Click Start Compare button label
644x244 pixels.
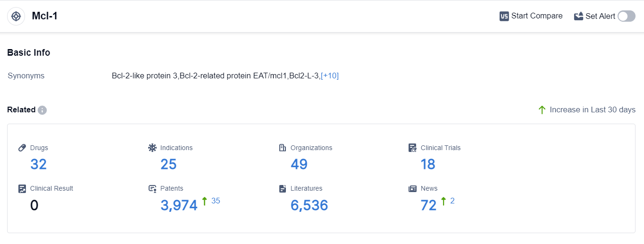(x=536, y=16)
